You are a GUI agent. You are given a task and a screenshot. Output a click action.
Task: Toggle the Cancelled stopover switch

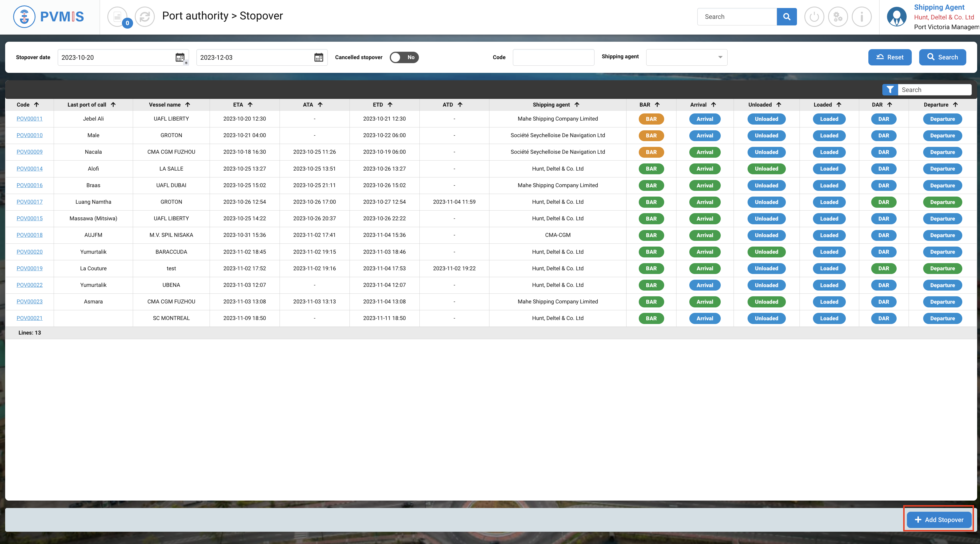click(x=404, y=57)
